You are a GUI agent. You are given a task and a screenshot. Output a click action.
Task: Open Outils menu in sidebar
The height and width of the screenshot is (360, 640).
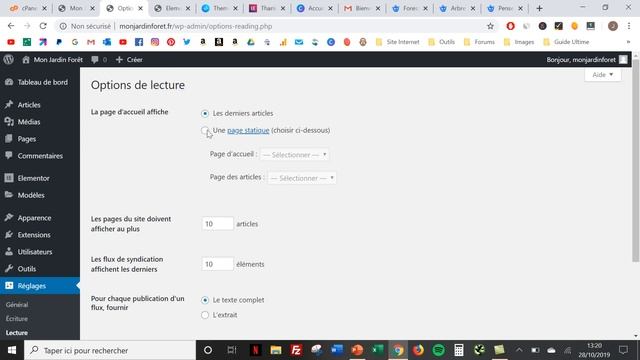click(x=40, y=269)
